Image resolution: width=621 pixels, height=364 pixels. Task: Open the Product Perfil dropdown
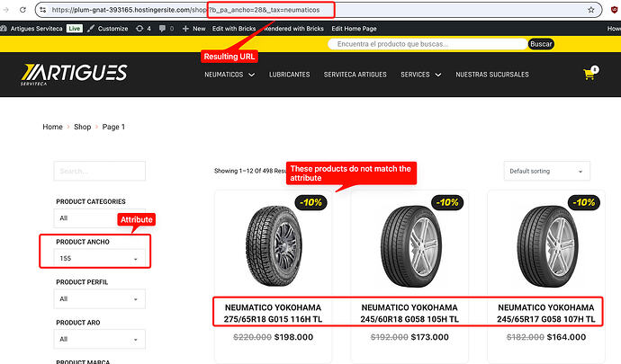[x=99, y=299]
